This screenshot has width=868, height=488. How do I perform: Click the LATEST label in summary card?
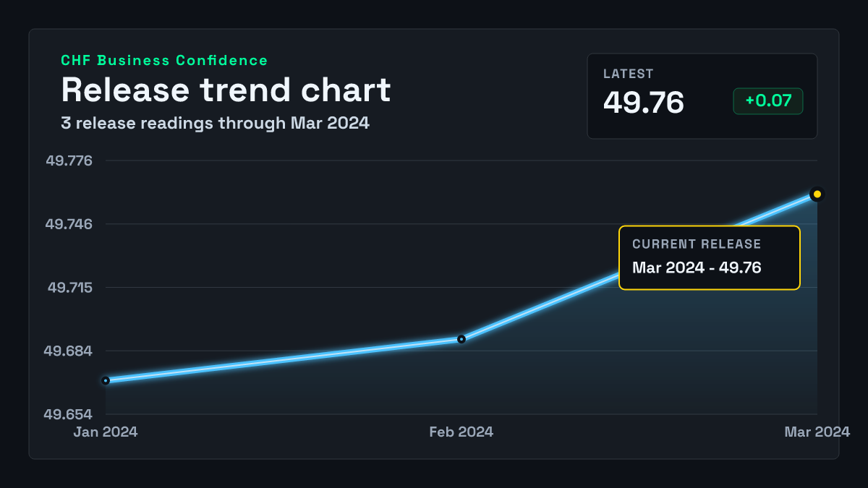click(629, 74)
